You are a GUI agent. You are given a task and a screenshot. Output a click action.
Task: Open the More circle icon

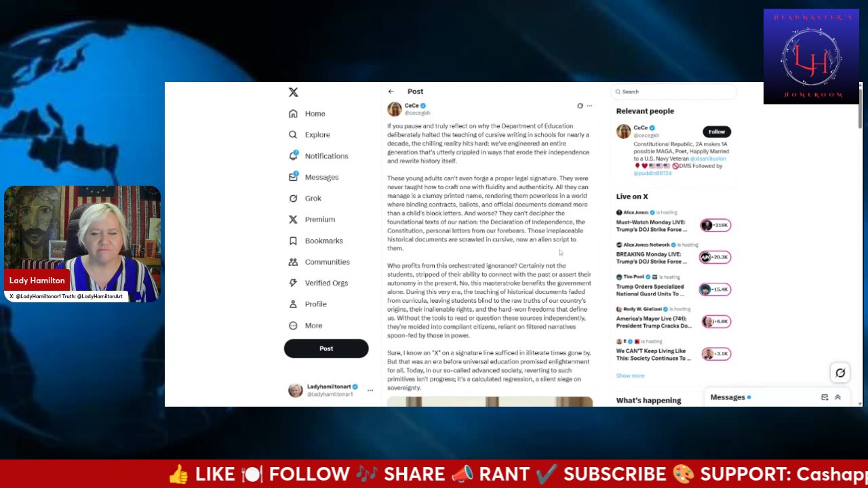[293, 325]
